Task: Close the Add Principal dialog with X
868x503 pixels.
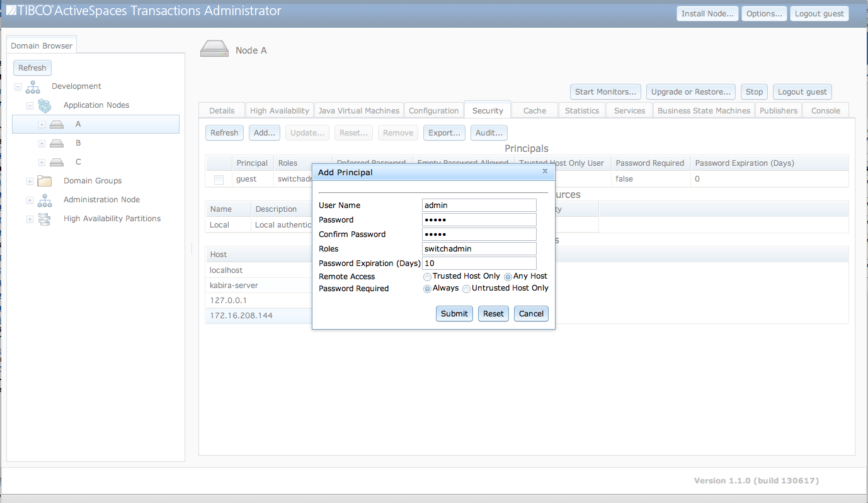Action: (545, 171)
